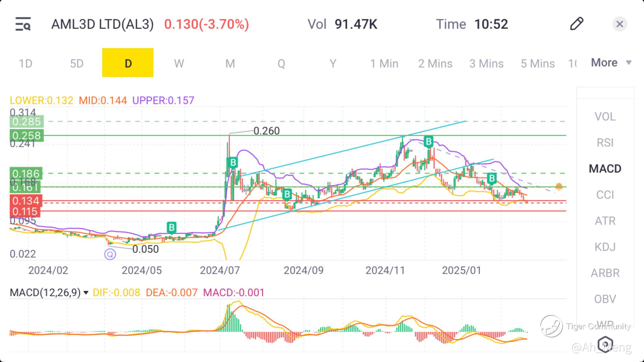
Task: Tap the 0.134 red price level label
Action: click(x=26, y=201)
